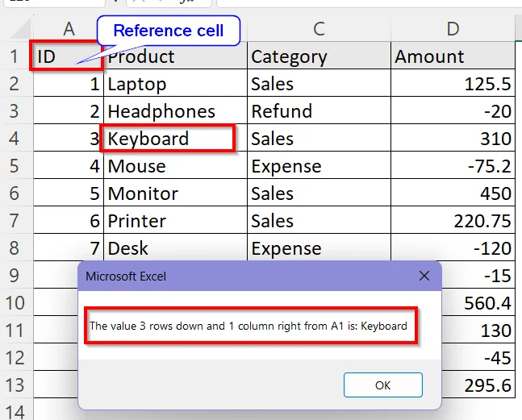Screen dimensions: 522x420
Task: Select the Sales cell in Monitor row
Action: 319,193
